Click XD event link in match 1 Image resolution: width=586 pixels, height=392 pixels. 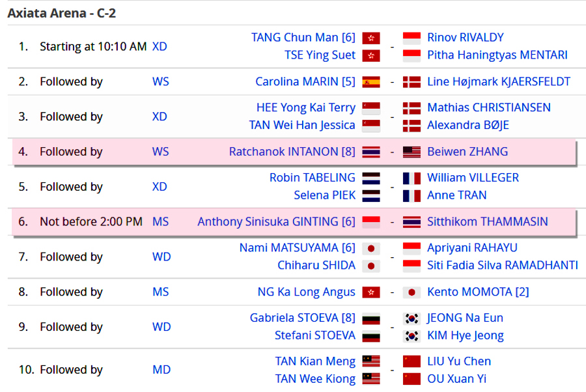[x=160, y=46]
